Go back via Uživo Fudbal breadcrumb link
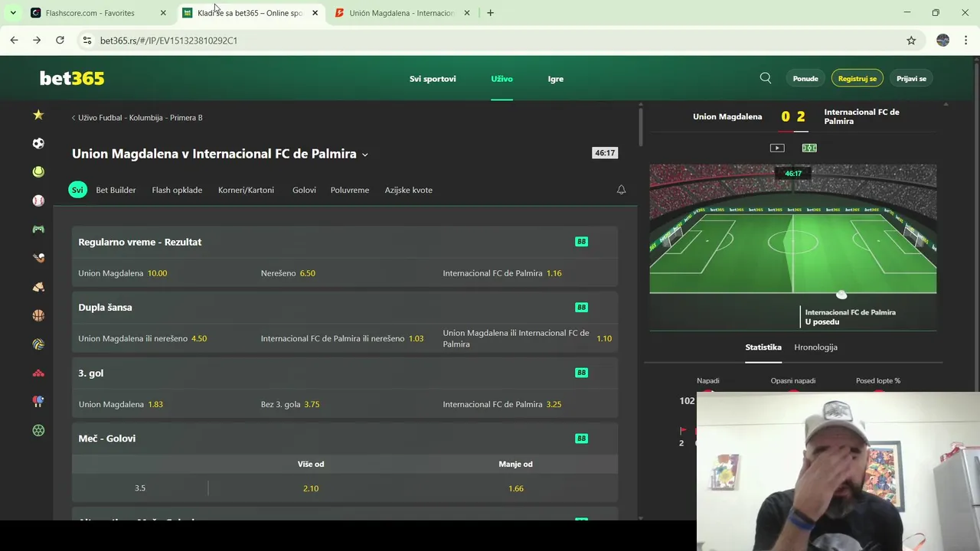This screenshot has height=551, width=980. coord(137,118)
